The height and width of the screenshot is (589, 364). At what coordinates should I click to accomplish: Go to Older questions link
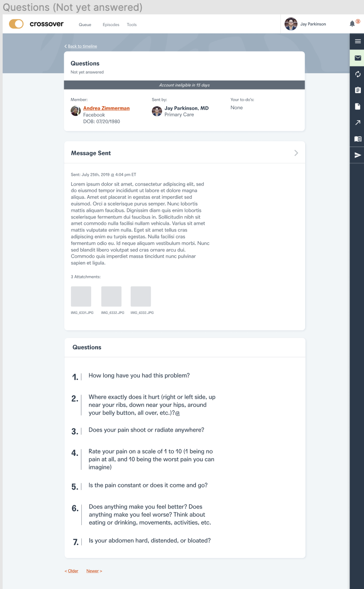click(71, 571)
